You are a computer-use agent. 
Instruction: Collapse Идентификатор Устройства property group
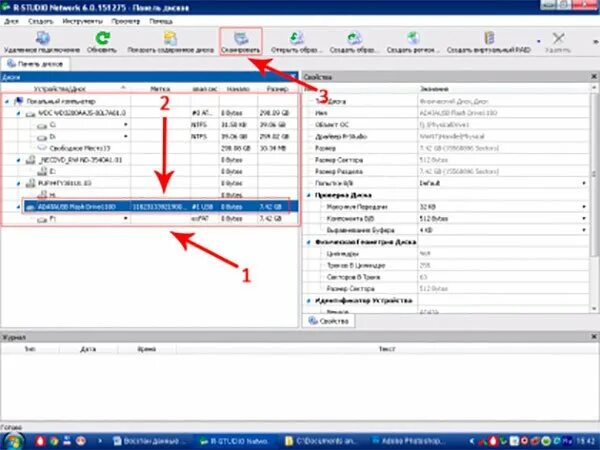pyautogui.click(x=309, y=301)
